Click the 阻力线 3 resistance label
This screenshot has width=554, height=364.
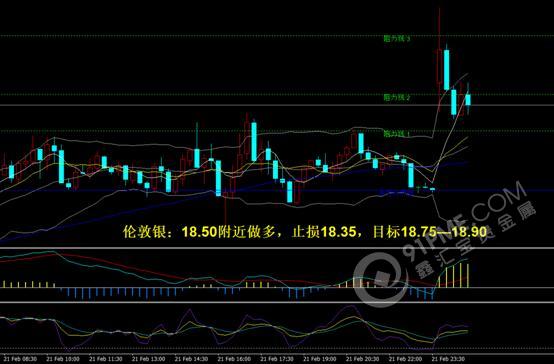pyautogui.click(x=397, y=39)
